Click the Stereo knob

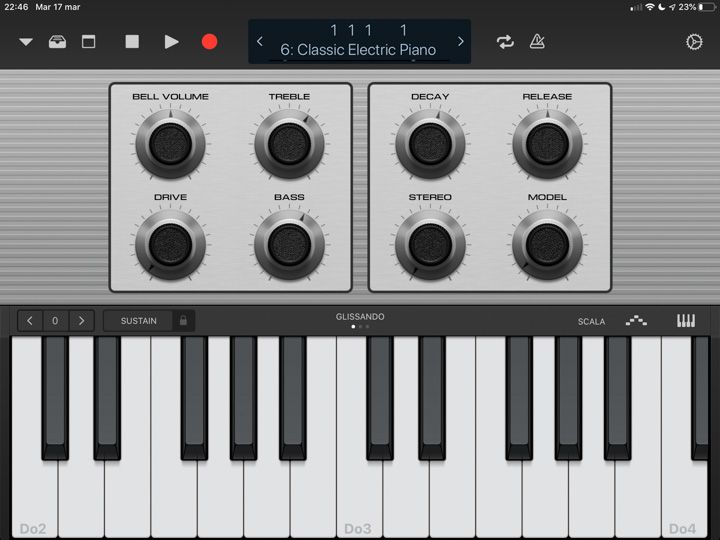point(430,245)
